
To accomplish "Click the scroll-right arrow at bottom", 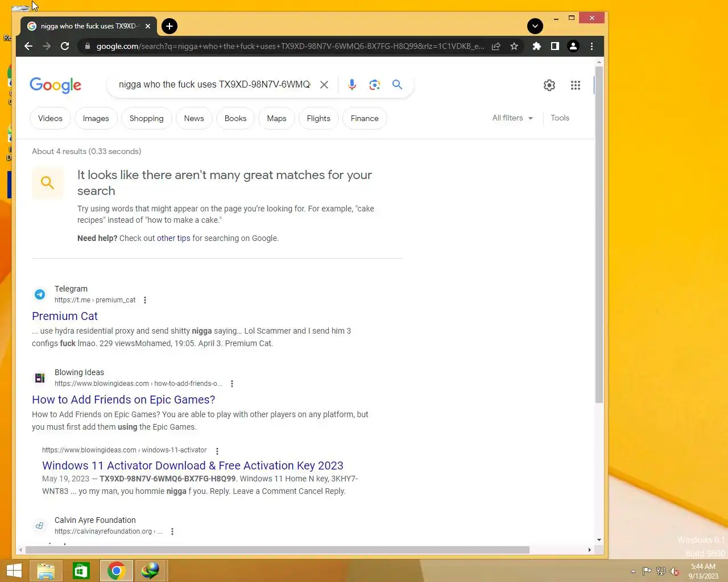I will coord(589,550).
